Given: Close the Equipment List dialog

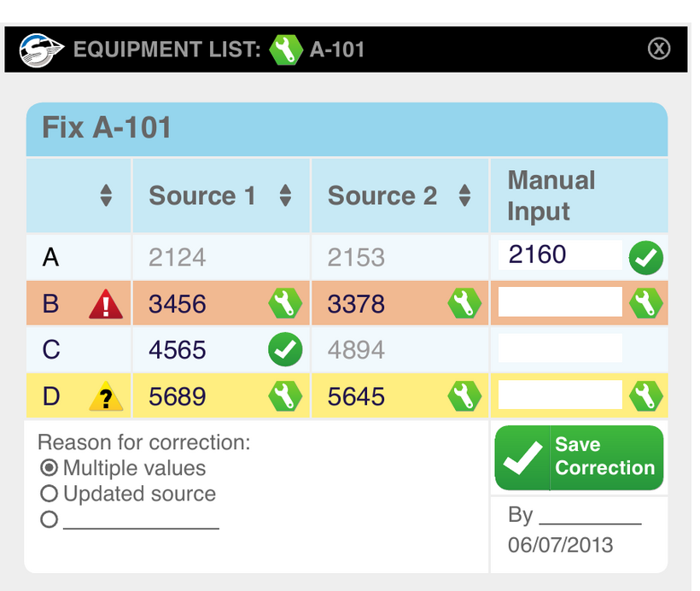Looking at the screenshot, I should click(x=659, y=48).
